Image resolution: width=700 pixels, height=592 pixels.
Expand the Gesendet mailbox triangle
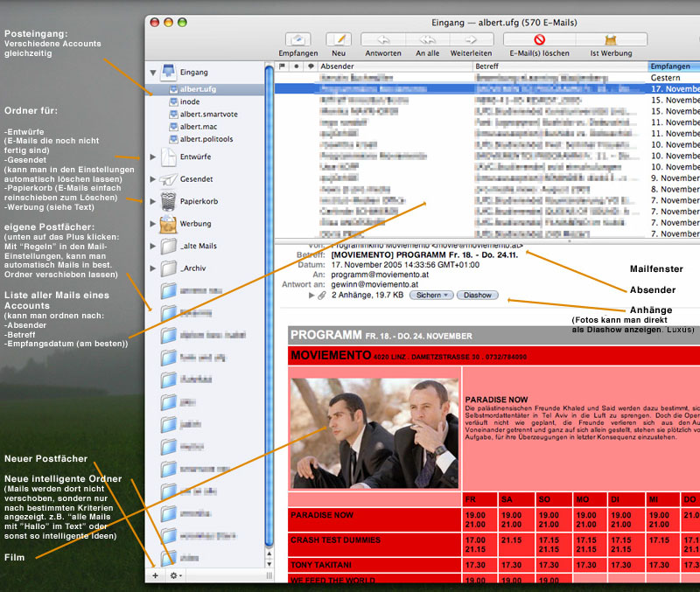(152, 179)
